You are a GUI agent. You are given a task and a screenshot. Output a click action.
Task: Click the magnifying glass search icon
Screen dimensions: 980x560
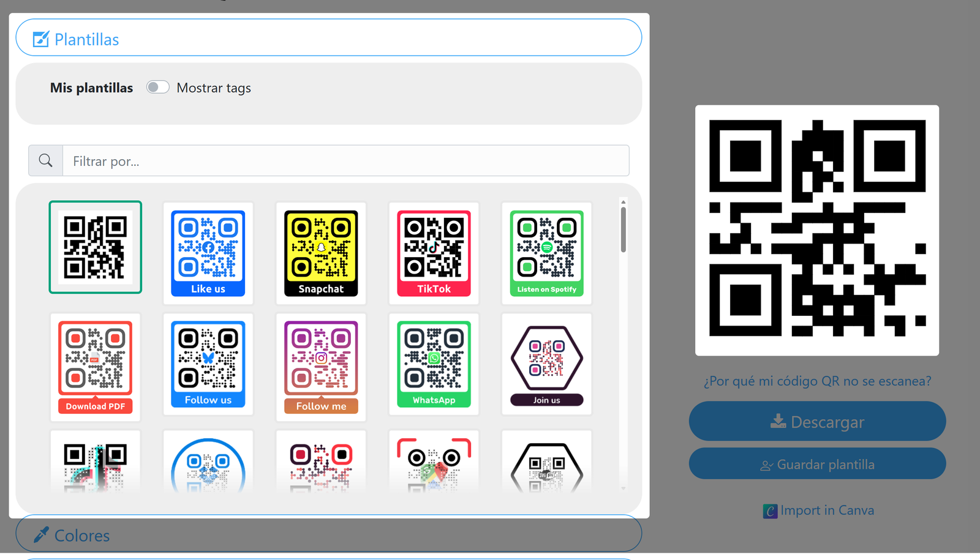tap(46, 160)
